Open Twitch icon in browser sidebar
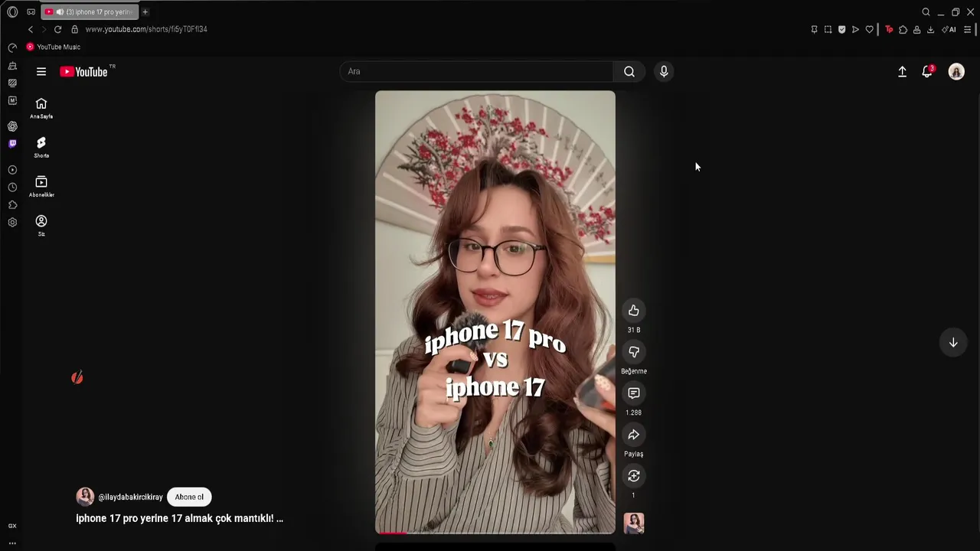The image size is (980, 551). click(12, 143)
